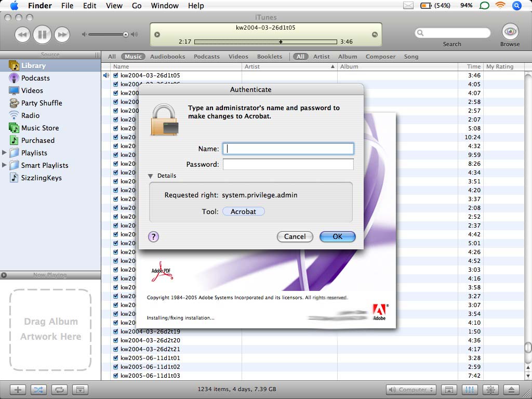Expand the Smart Playlists folder
The image size is (532, 399).
[4, 165]
